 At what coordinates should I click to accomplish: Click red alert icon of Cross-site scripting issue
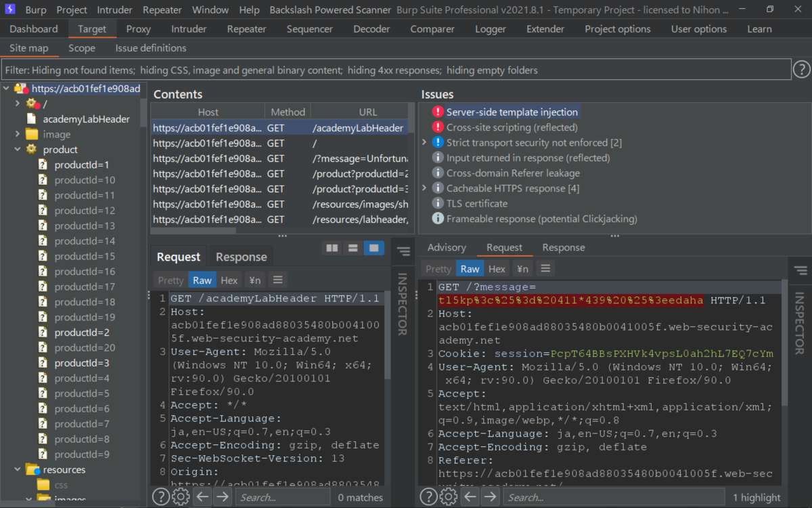438,127
